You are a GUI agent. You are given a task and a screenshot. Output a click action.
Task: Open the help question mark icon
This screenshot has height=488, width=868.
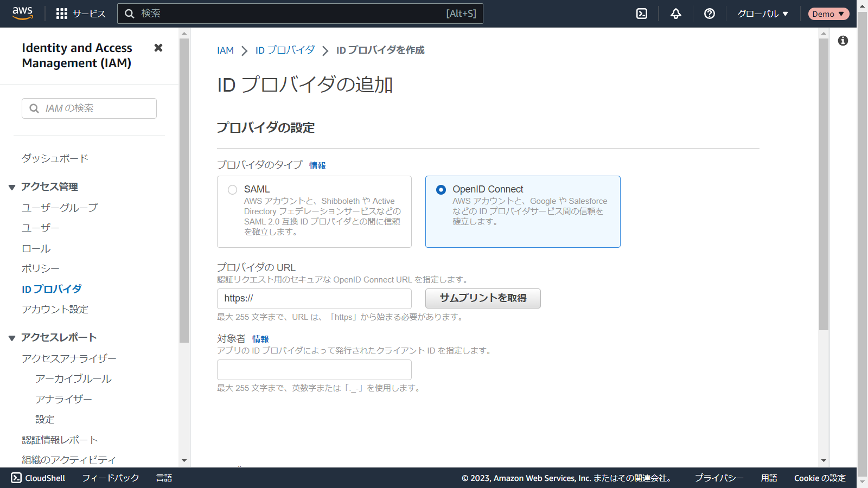click(x=710, y=14)
